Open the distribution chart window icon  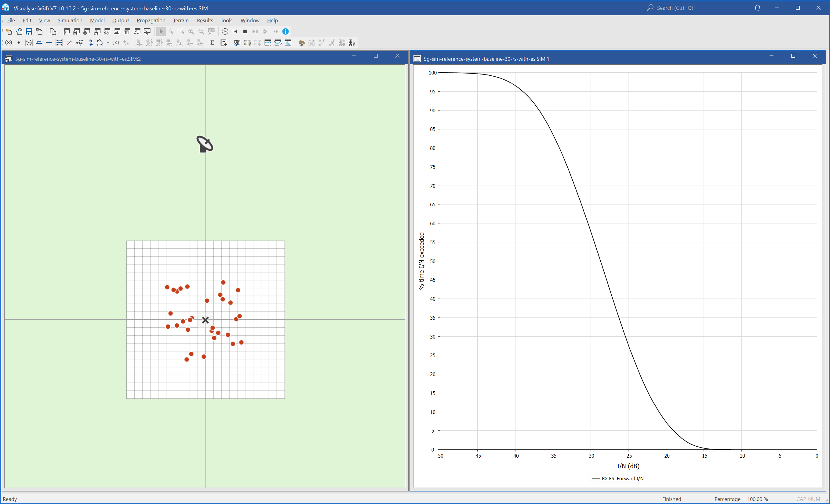coord(288,43)
